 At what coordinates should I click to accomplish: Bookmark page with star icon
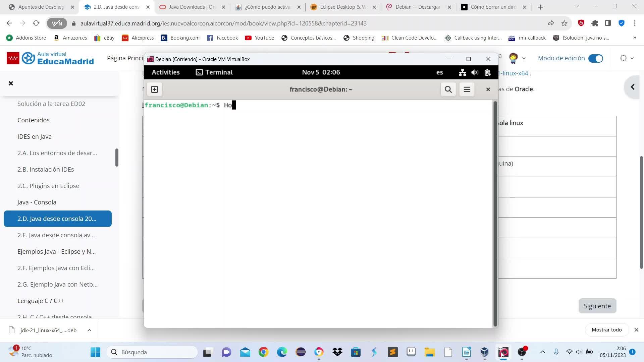point(565,23)
